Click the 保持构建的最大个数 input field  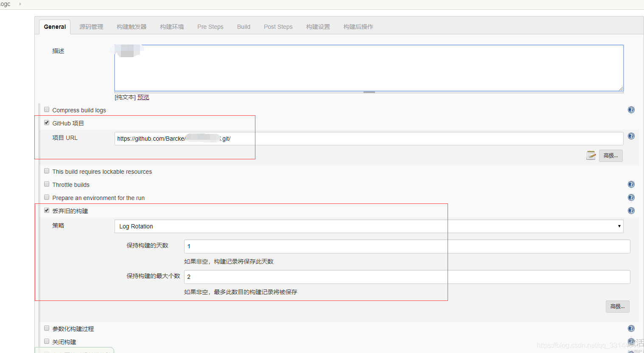pyautogui.click(x=407, y=277)
